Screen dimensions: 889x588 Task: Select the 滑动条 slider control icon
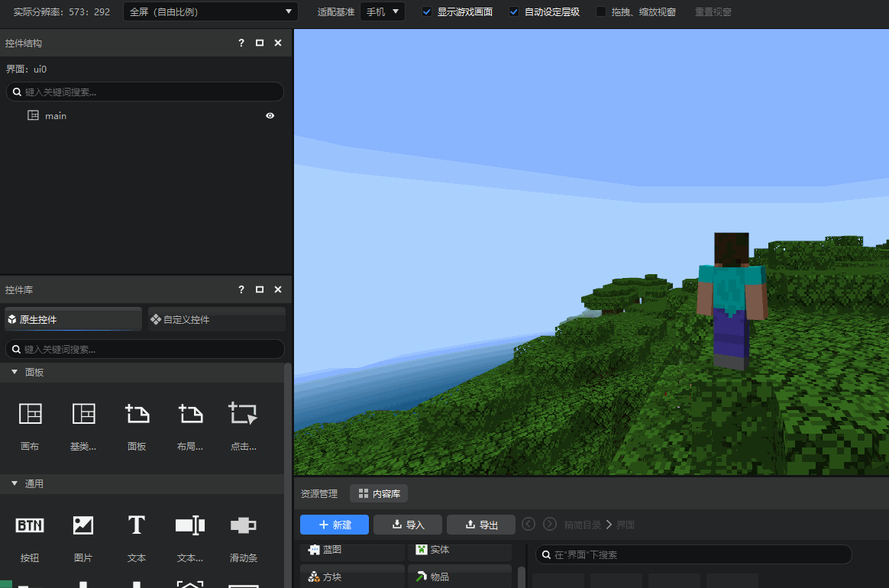(243, 525)
